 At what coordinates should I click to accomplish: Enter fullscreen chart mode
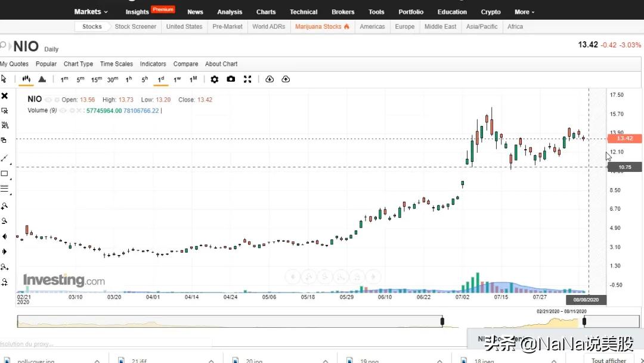247,79
